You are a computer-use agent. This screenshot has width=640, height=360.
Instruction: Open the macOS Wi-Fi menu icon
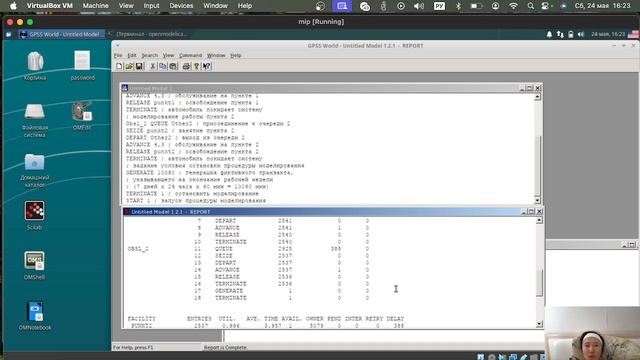coord(513,6)
